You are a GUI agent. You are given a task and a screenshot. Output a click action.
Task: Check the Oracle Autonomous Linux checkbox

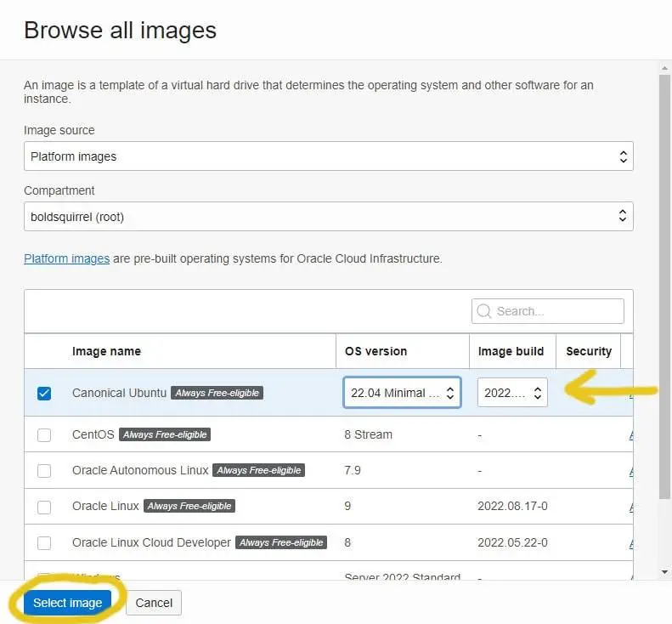coord(44,470)
